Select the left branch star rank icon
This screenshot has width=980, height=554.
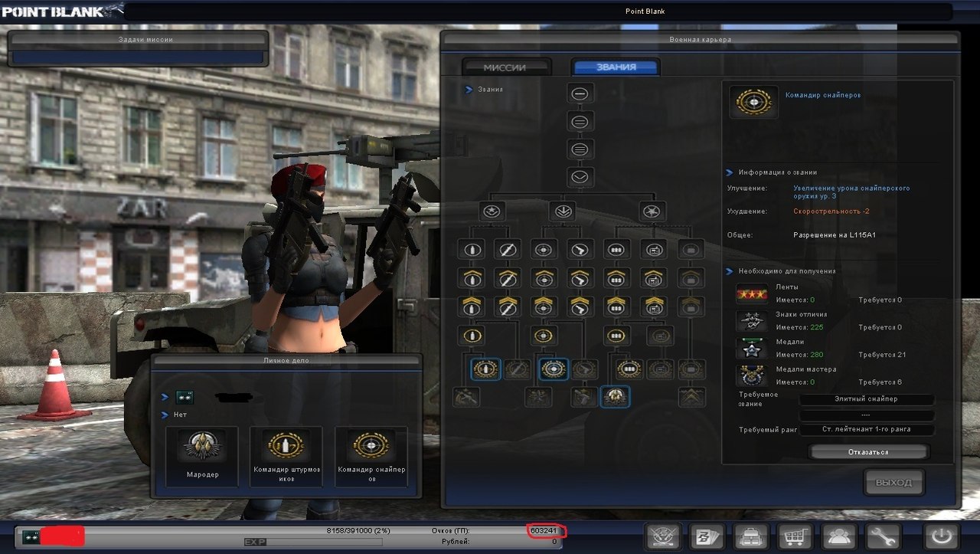pyautogui.click(x=492, y=211)
